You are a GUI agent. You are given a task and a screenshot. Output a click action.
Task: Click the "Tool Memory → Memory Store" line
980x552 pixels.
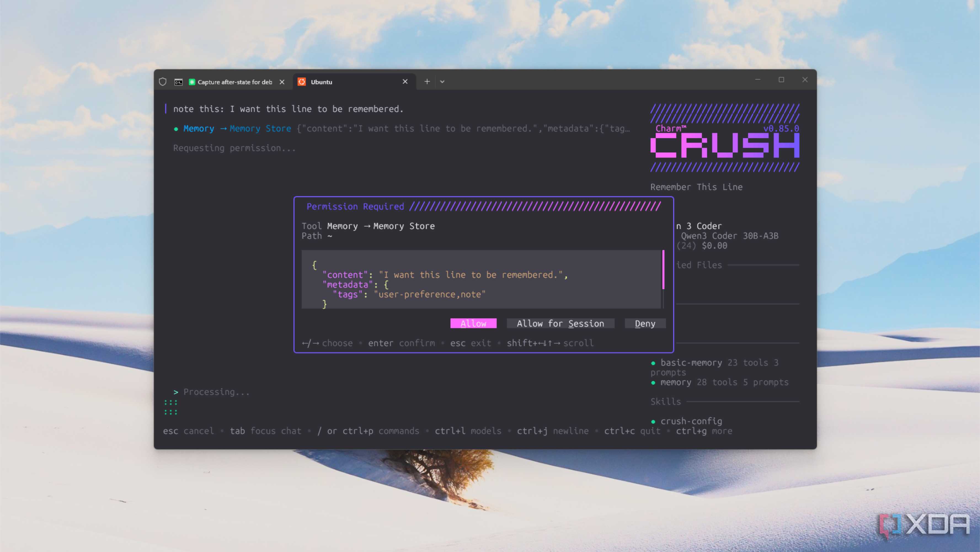[x=368, y=226]
